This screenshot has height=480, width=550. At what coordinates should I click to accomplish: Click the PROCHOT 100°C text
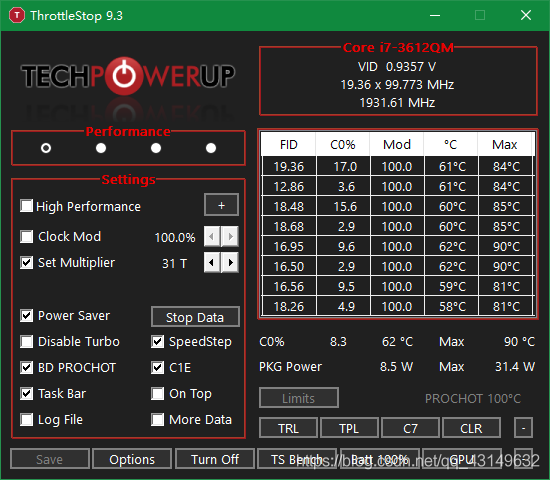pos(473,399)
